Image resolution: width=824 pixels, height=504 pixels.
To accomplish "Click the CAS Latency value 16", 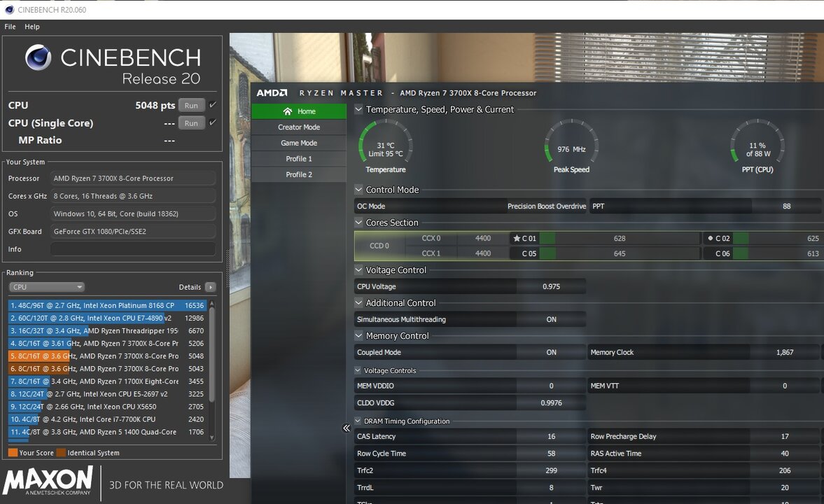I will click(x=551, y=436).
